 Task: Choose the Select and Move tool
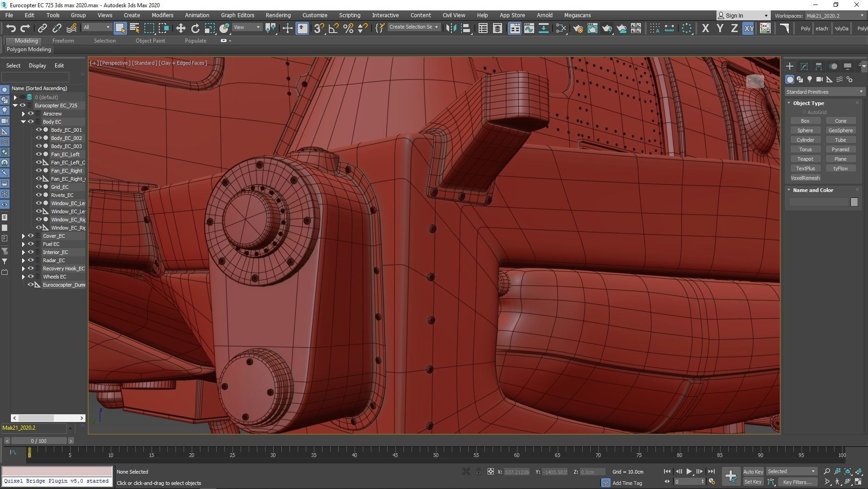point(180,29)
